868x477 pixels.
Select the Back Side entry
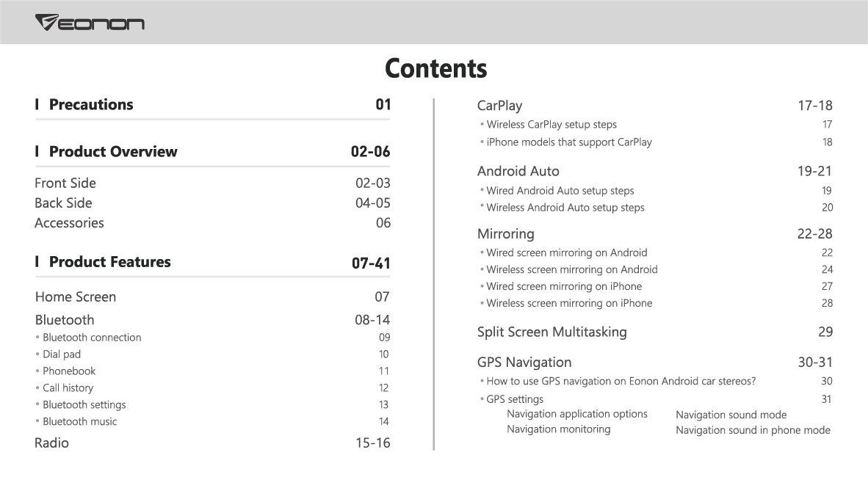[x=63, y=203]
